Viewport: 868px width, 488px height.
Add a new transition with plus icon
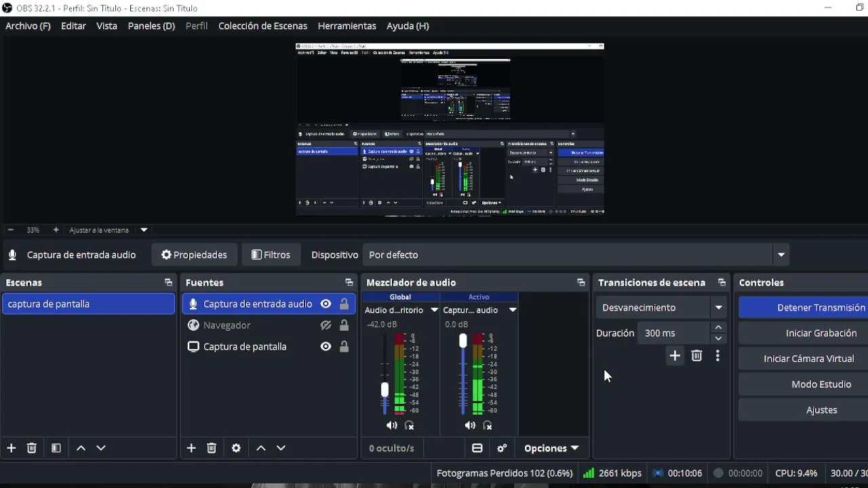(x=675, y=356)
